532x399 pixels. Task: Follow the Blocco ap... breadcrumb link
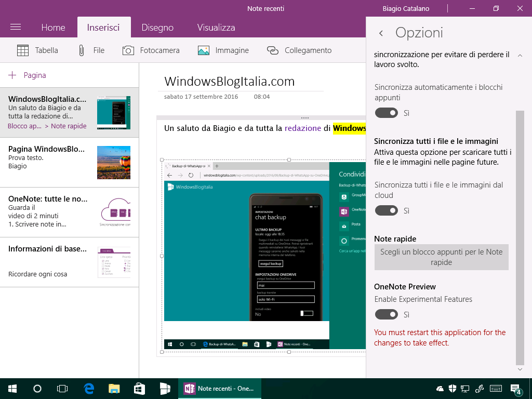(24, 126)
